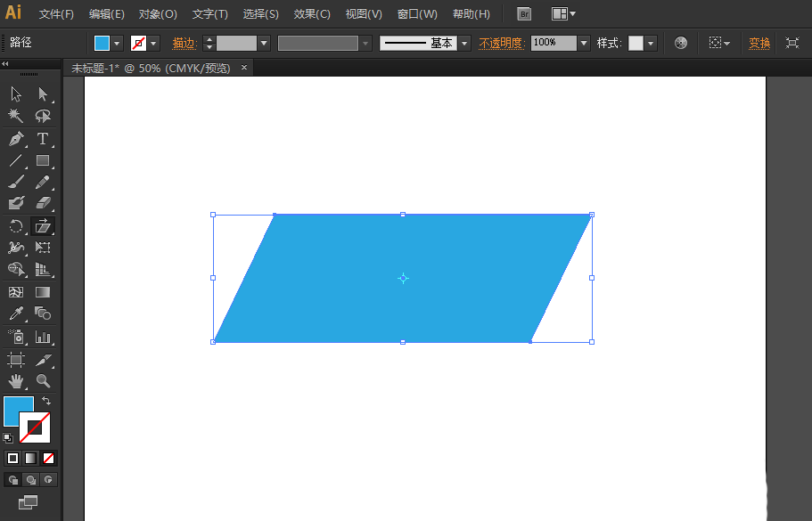
Task: Open the 样式 graphic style dropdown
Action: 651,44
